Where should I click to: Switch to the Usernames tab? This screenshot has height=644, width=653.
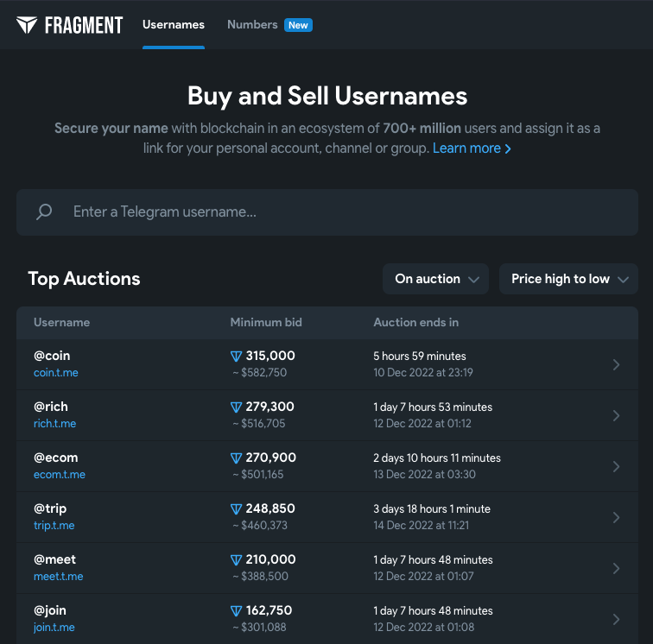tap(174, 24)
